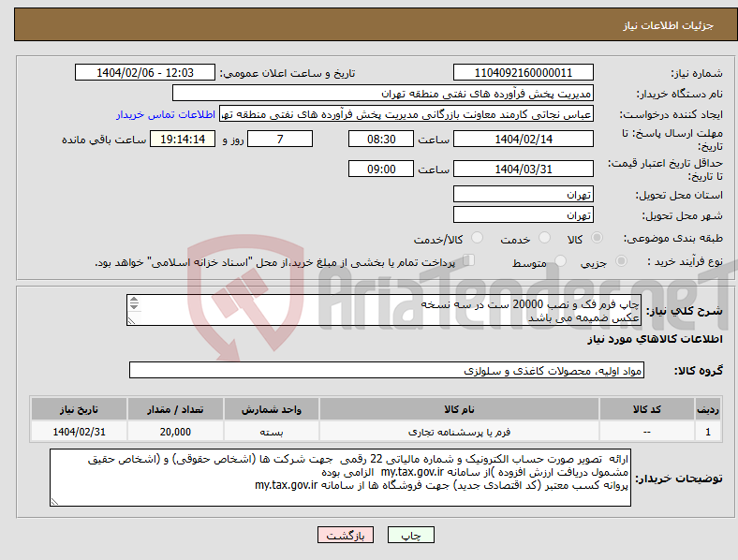The image size is (738, 560).
Task: Click the گروه کالا field
Action: [x=387, y=370]
